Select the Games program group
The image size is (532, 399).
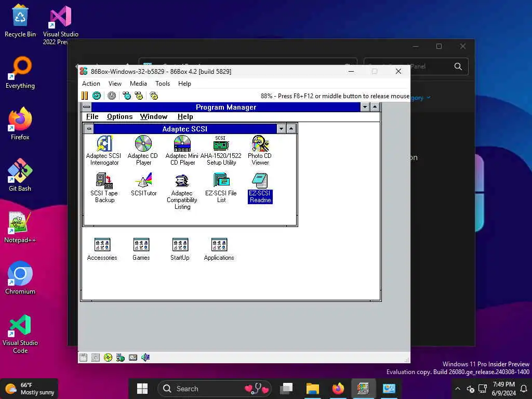tap(141, 249)
